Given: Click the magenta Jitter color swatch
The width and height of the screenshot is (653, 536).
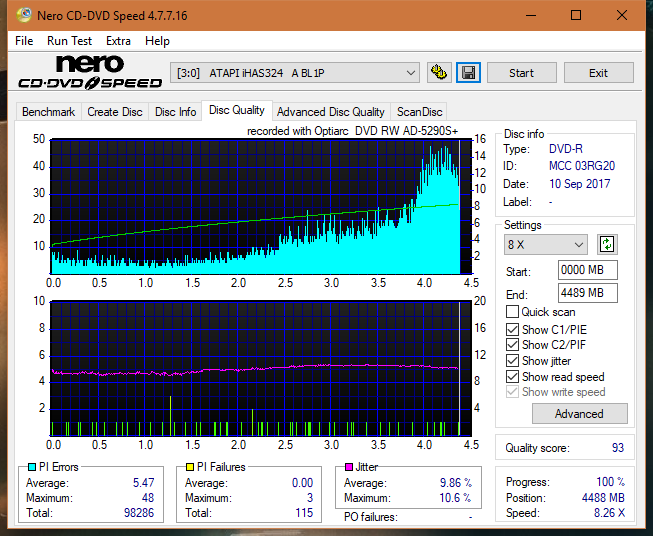Looking at the screenshot, I should (349, 467).
